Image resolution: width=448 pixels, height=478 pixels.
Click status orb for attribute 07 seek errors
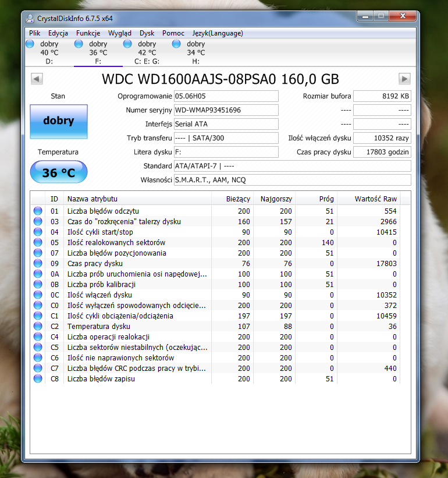tap(38, 253)
